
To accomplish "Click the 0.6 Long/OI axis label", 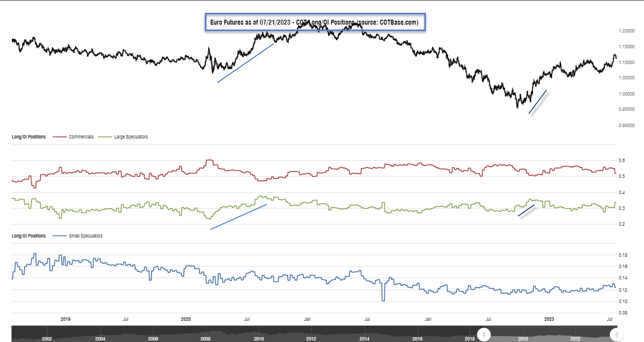I will point(622,161).
